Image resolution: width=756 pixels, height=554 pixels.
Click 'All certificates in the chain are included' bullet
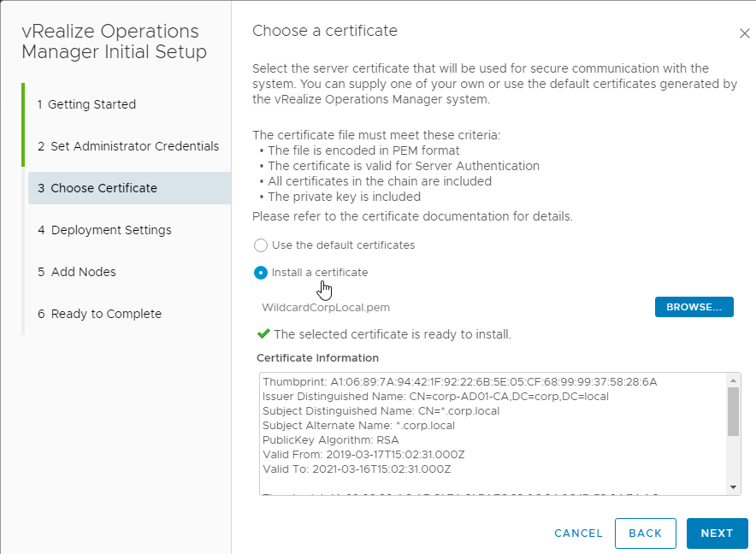(380, 181)
